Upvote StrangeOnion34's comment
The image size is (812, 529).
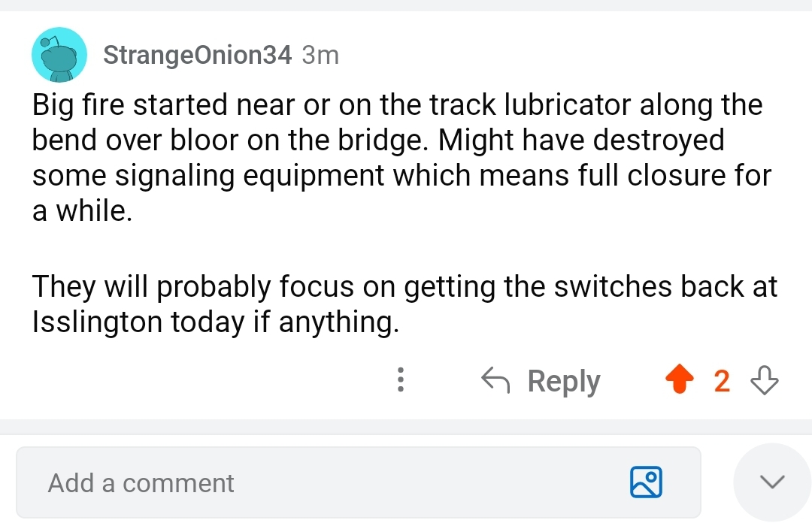click(x=680, y=380)
